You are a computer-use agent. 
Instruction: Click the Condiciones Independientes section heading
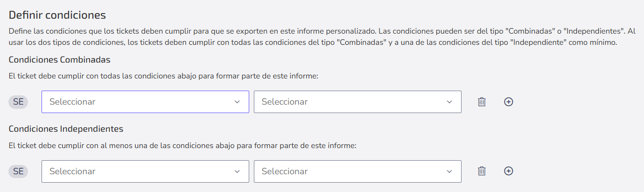tap(66, 128)
